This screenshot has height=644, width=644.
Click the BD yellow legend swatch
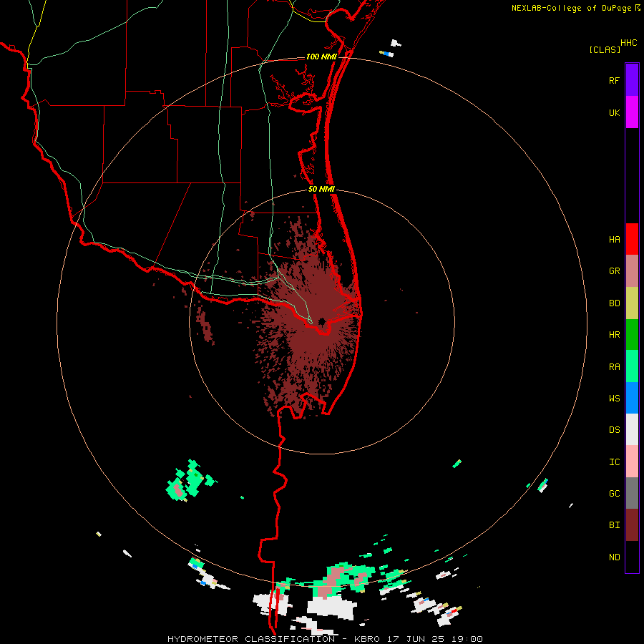coord(632,303)
